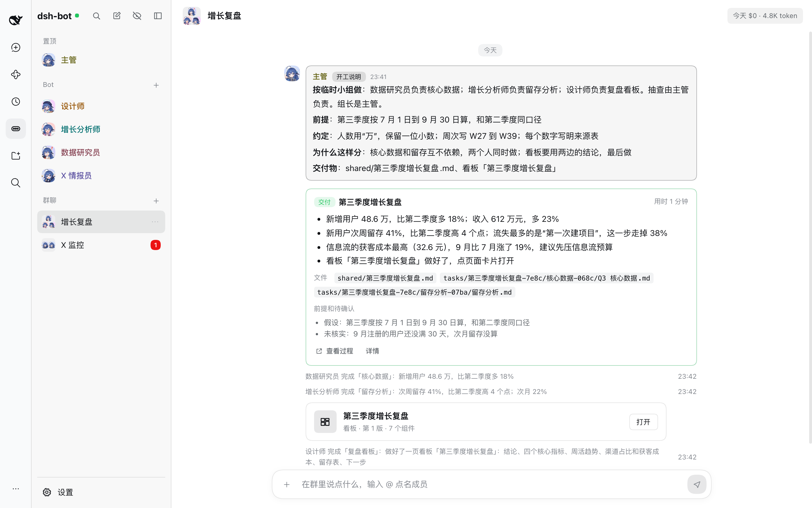The image size is (812, 508).
Task: Open more options for 增长复盘 group
Action: click(155, 222)
